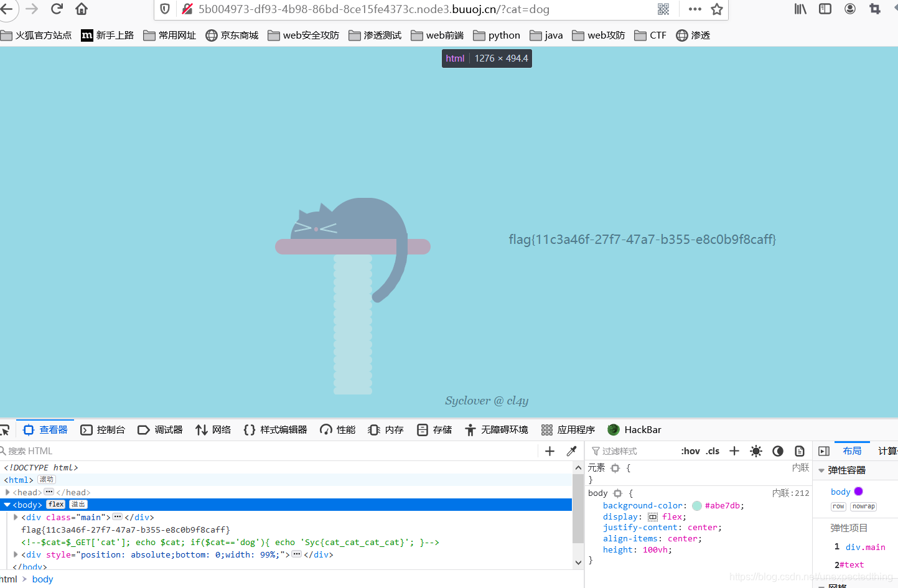Click the screenshot crop icon in toolbar
This screenshot has width=898, height=588.
click(x=875, y=9)
